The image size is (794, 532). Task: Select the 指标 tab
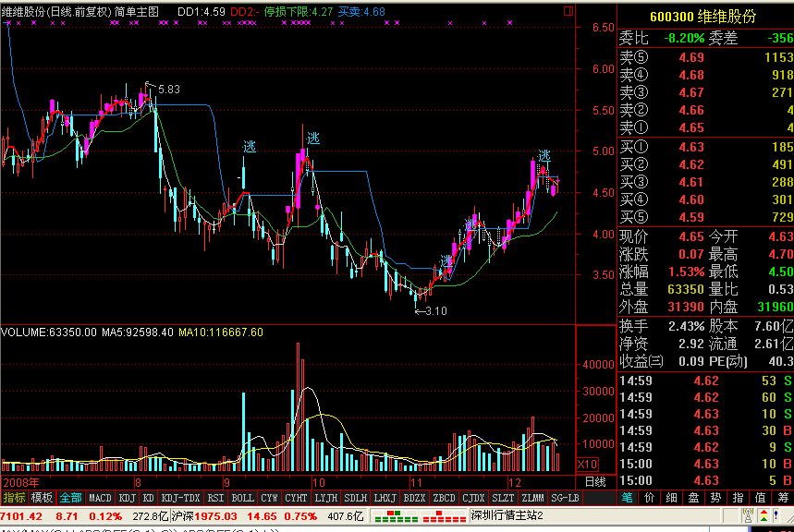coord(14,498)
